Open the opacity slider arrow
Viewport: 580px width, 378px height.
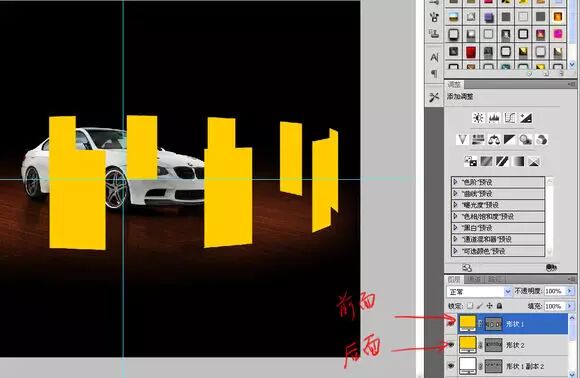pyautogui.click(x=570, y=291)
